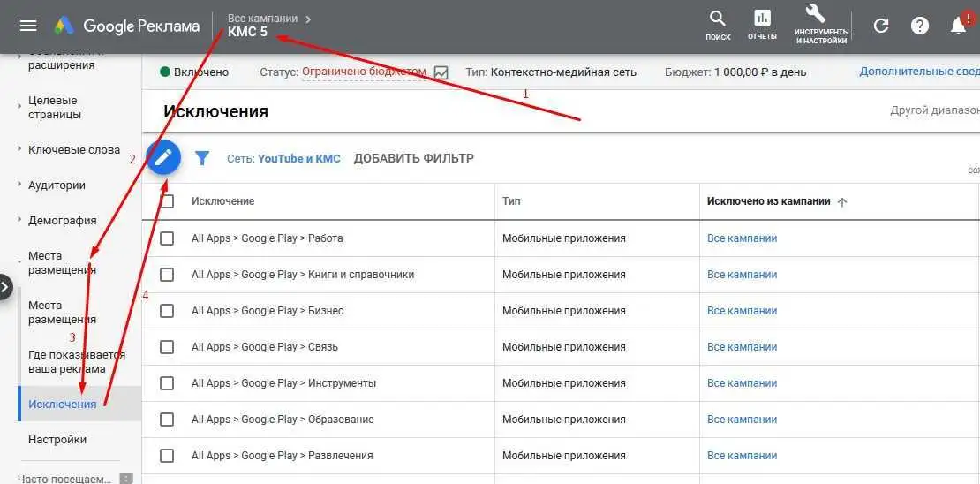Click the refresh icon
980x484 pixels.
click(880, 26)
